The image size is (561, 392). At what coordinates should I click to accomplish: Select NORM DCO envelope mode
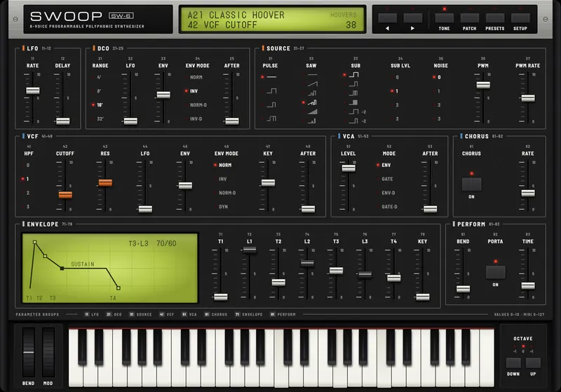click(196, 77)
